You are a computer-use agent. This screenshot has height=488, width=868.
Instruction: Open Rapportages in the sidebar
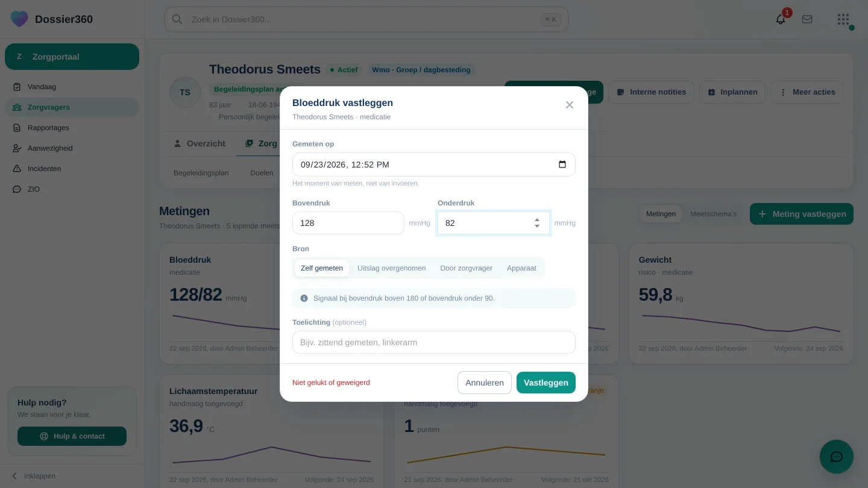[72, 128]
